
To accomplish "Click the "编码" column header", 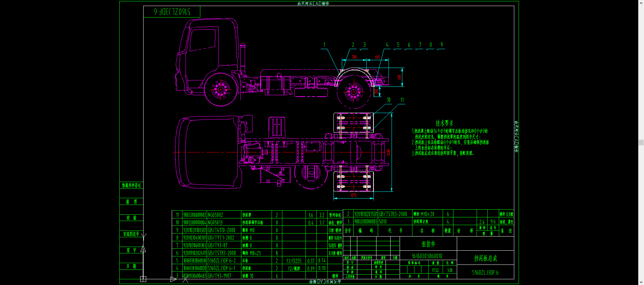I will pos(366,231).
